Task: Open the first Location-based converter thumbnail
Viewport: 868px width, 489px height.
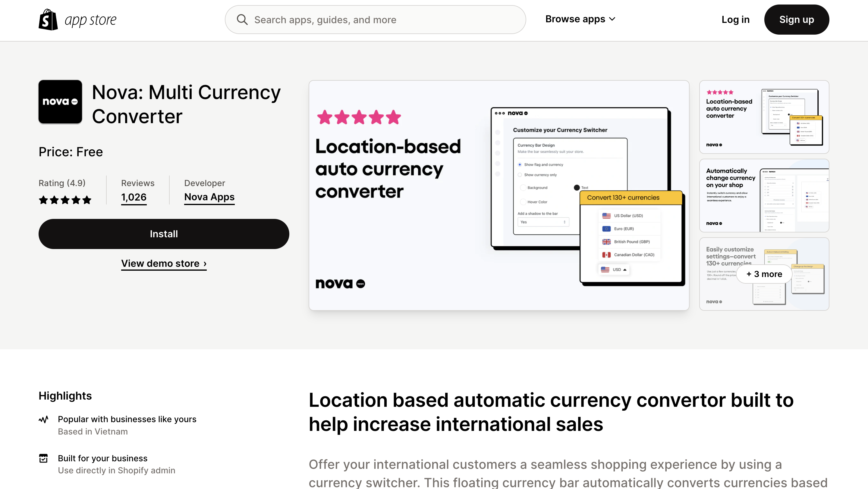Action: tap(764, 117)
